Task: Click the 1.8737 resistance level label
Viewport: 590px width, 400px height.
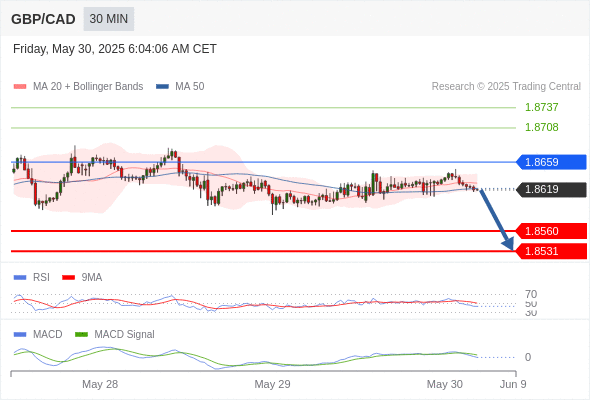Action: 541,107
